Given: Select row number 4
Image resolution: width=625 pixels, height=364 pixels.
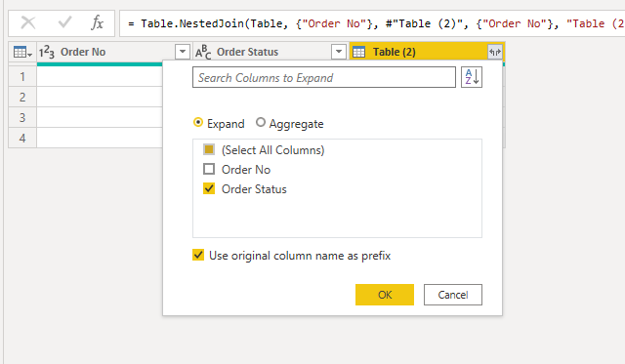Looking at the screenshot, I should point(22,139).
